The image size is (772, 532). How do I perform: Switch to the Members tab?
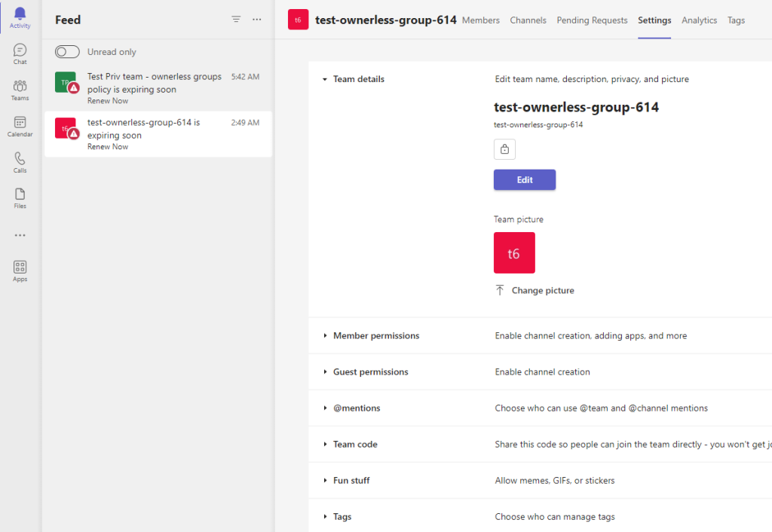(x=480, y=20)
